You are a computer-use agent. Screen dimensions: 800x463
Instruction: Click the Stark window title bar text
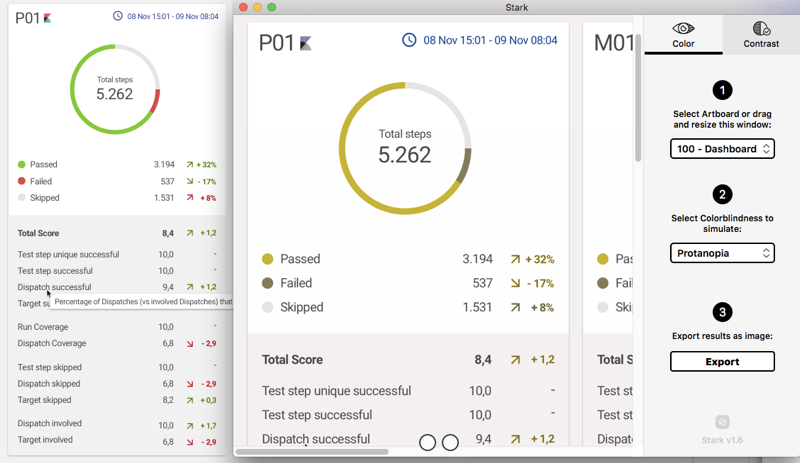(x=516, y=7)
